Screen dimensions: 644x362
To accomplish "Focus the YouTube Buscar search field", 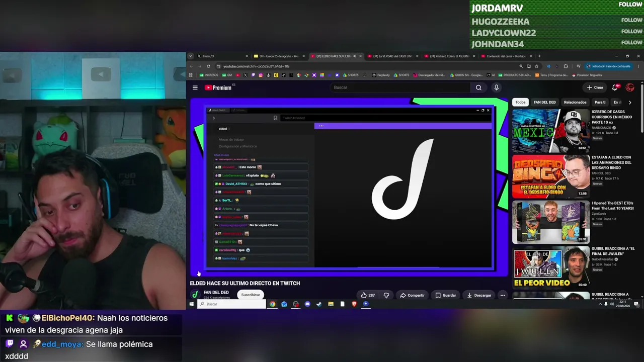I will (401, 87).
